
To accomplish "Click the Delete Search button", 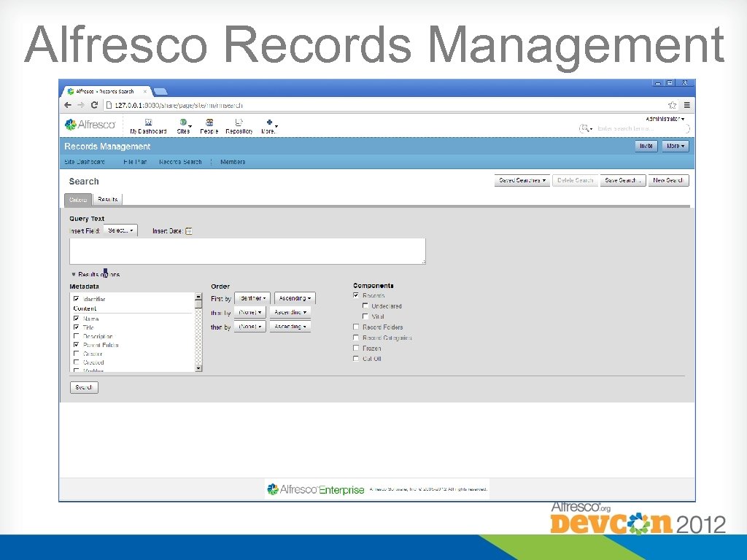I will pyautogui.click(x=575, y=181).
